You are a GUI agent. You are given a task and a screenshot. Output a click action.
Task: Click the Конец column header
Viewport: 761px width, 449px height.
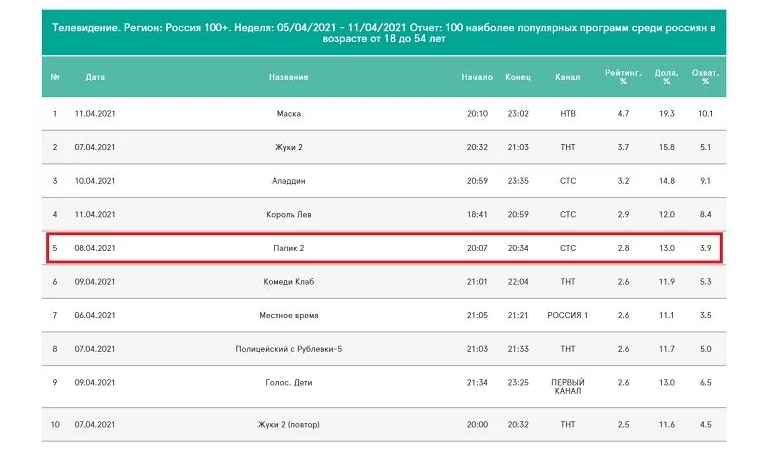point(518,77)
